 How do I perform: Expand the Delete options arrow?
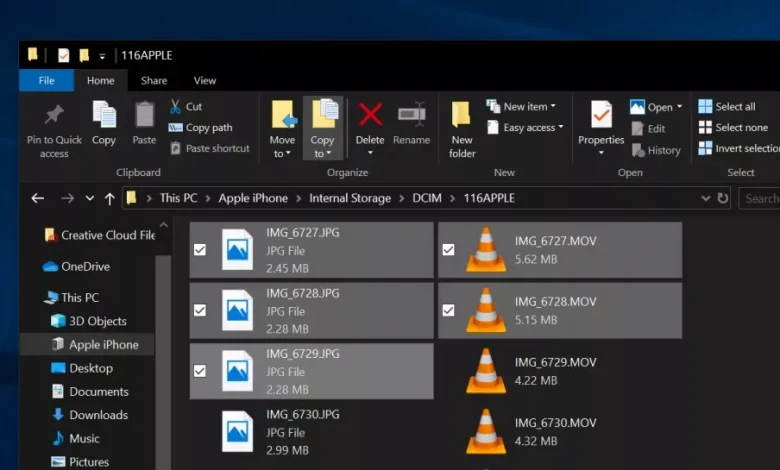tap(370, 152)
